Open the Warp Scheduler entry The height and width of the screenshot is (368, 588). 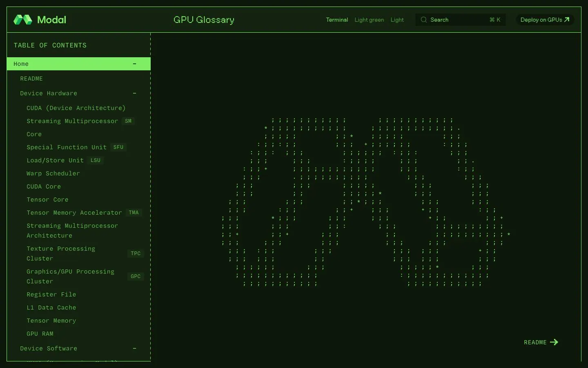coord(53,173)
